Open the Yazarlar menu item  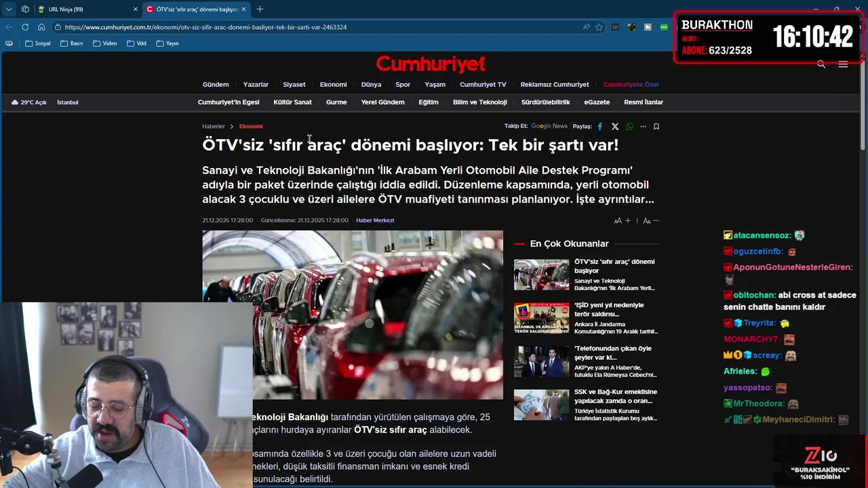click(256, 85)
